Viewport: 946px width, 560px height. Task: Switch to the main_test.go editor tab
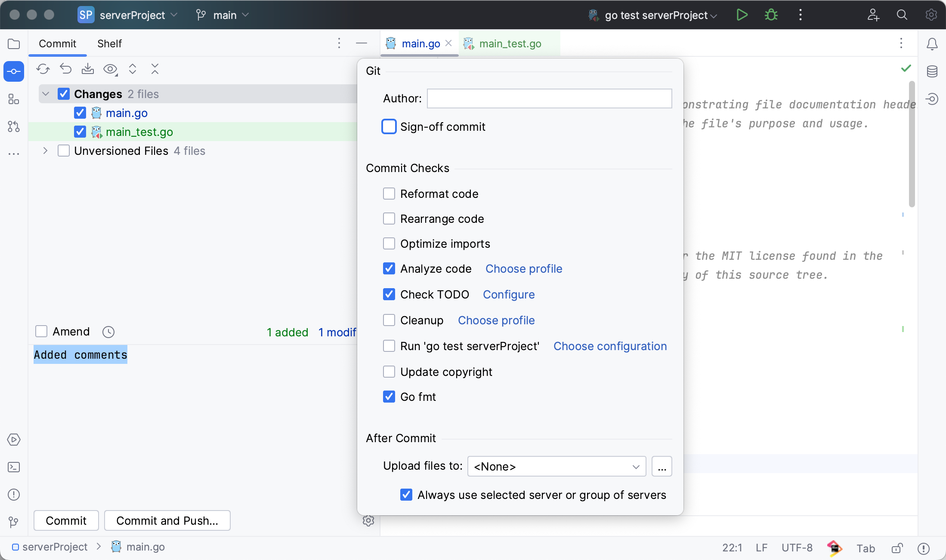(510, 43)
